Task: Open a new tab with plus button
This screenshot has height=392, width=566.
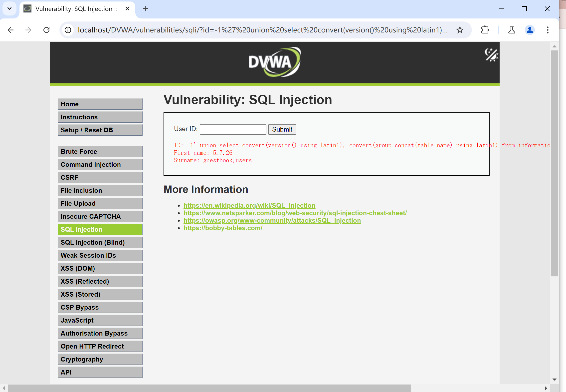Action: coord(145,8)
